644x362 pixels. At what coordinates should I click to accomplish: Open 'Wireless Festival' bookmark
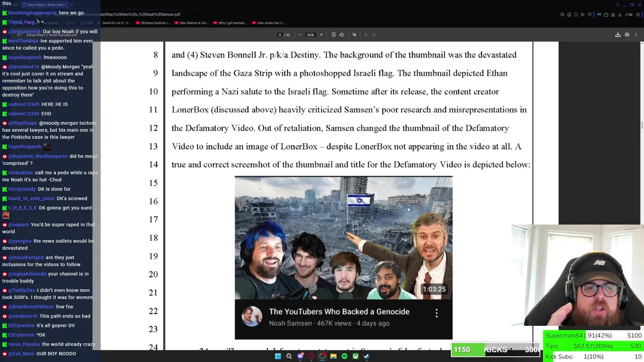152,23
